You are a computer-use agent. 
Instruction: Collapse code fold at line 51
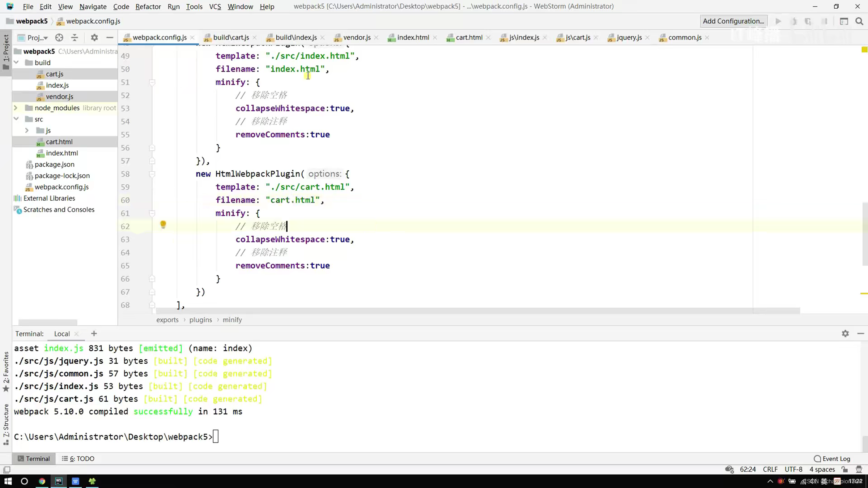point(152,82)
